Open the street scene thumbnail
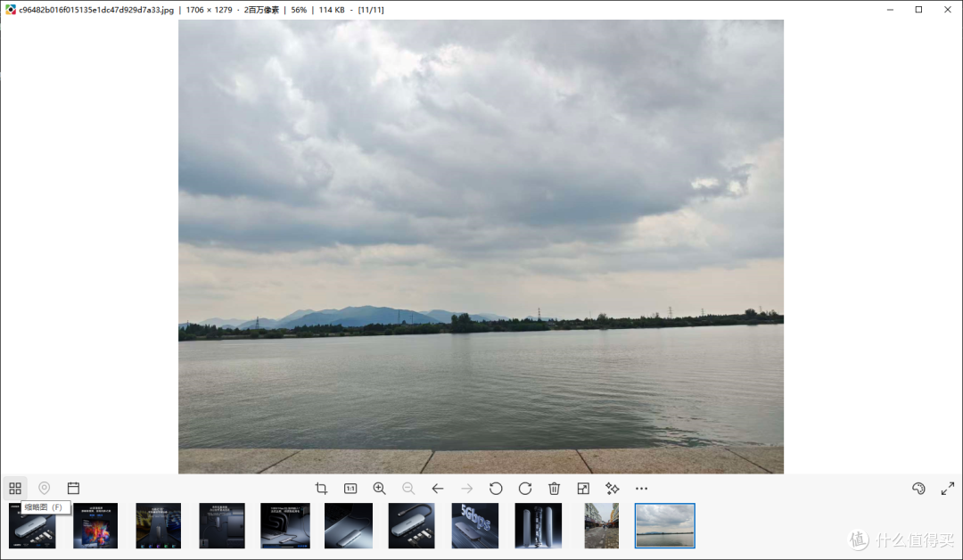963x560 pixels. point(601,525)
